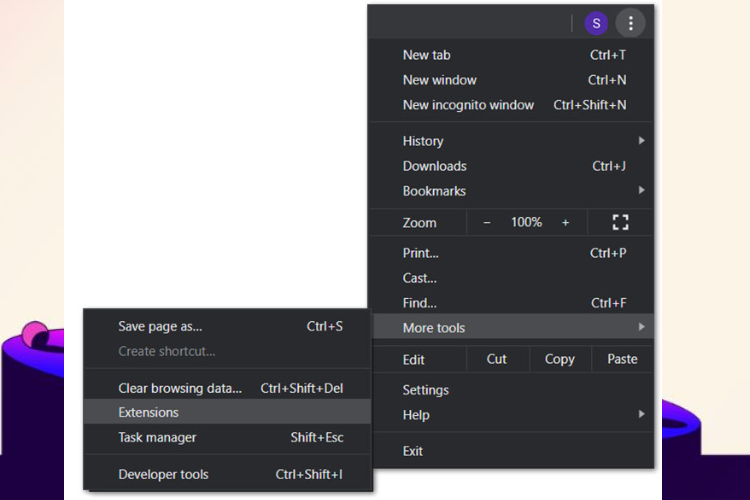Open the More tools submenu
The width and height of the screenshot is (750, 500).
(512, 328)
